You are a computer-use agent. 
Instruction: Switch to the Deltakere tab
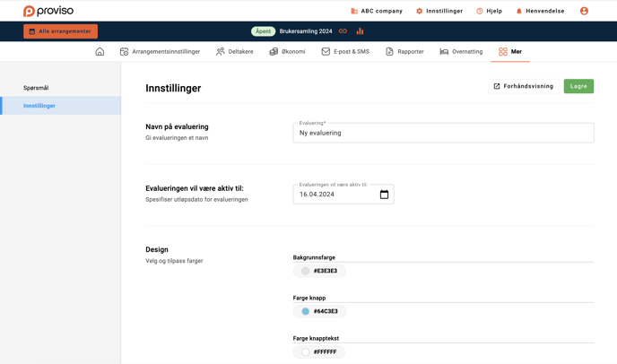[x=234, y=52]
